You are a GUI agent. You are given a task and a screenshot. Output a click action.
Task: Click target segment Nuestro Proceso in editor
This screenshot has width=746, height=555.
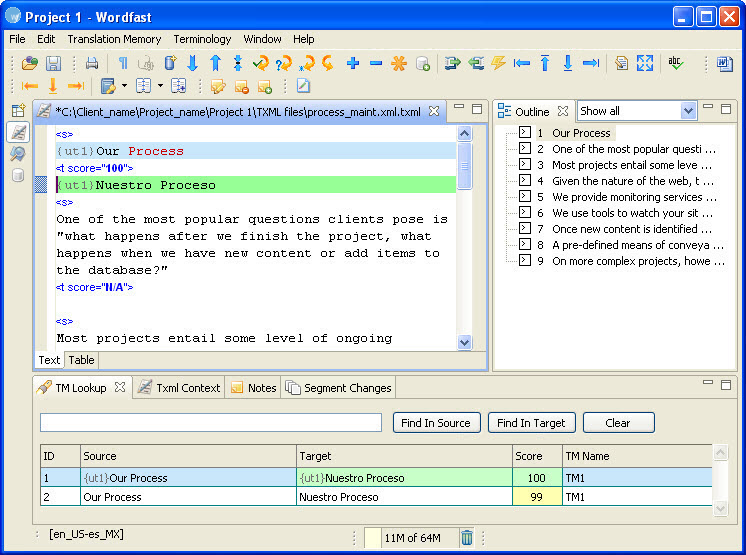pos(256,185)
